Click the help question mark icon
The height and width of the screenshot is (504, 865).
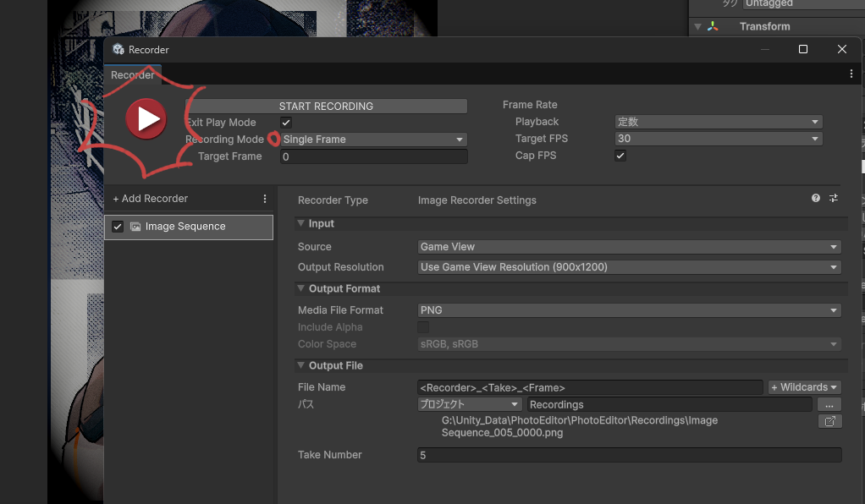tap(816, 198)
